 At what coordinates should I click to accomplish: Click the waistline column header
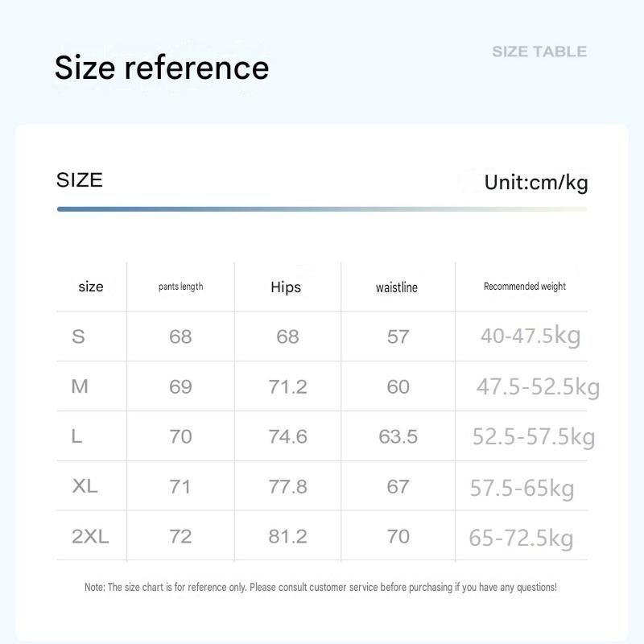click(397, 287)
